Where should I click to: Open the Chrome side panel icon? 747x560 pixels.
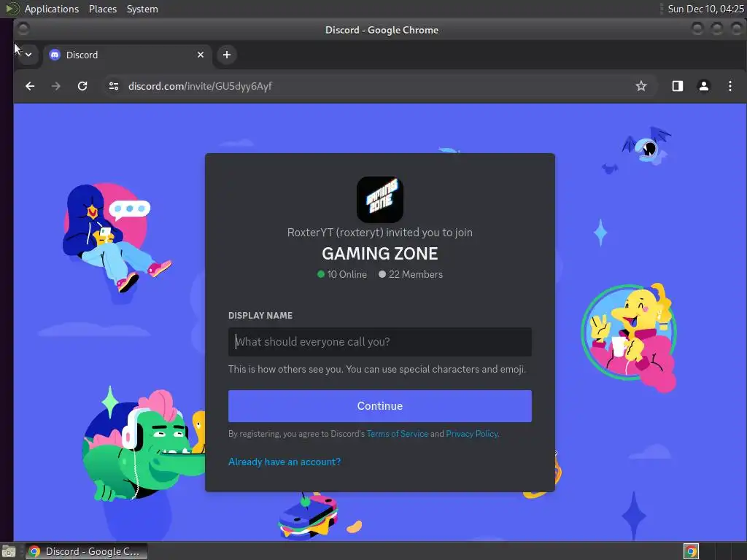678,86
